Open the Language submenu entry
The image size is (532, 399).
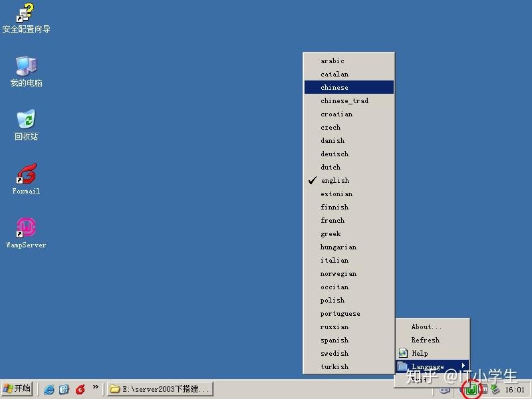click(433, 366)
